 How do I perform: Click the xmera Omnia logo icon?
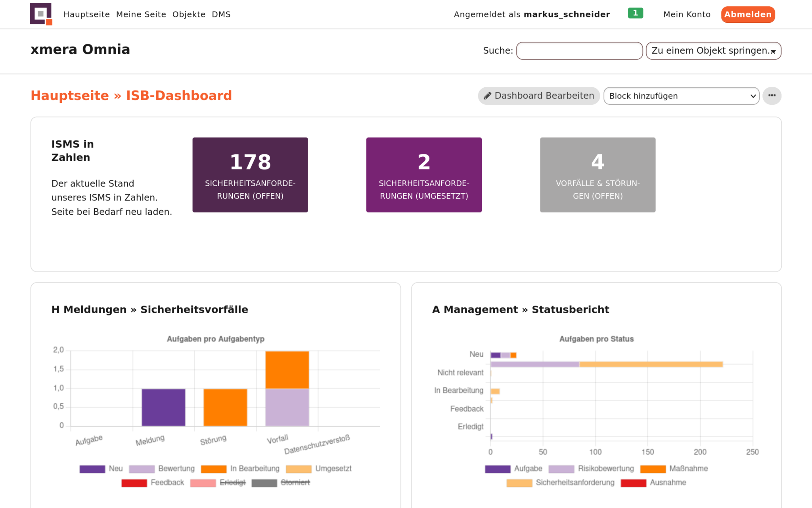coord(41,14)
